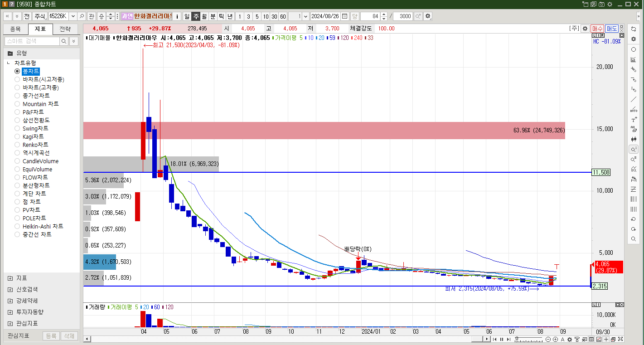Expand the 강세약세 section

click(10, 301)
